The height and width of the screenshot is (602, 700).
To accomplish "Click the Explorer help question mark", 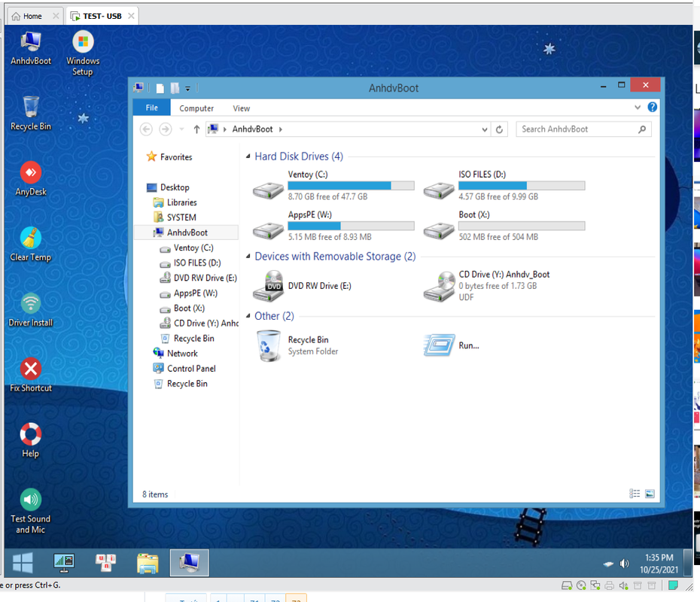I will coord(652,107).
